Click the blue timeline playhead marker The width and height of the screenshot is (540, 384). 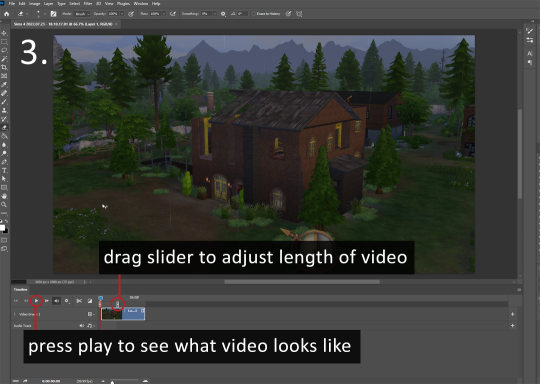point(100,298)
